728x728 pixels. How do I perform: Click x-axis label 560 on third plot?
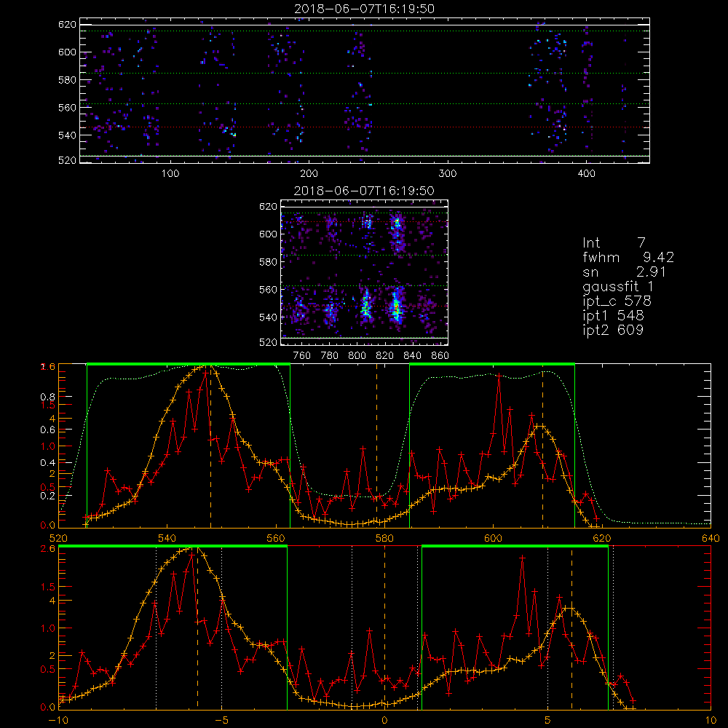(x=276, y=539)
